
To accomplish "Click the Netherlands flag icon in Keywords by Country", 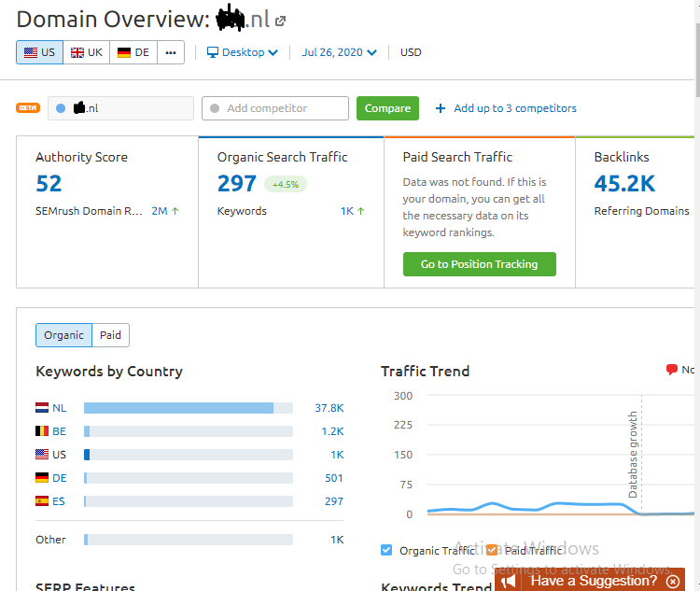I will [42, 408].
